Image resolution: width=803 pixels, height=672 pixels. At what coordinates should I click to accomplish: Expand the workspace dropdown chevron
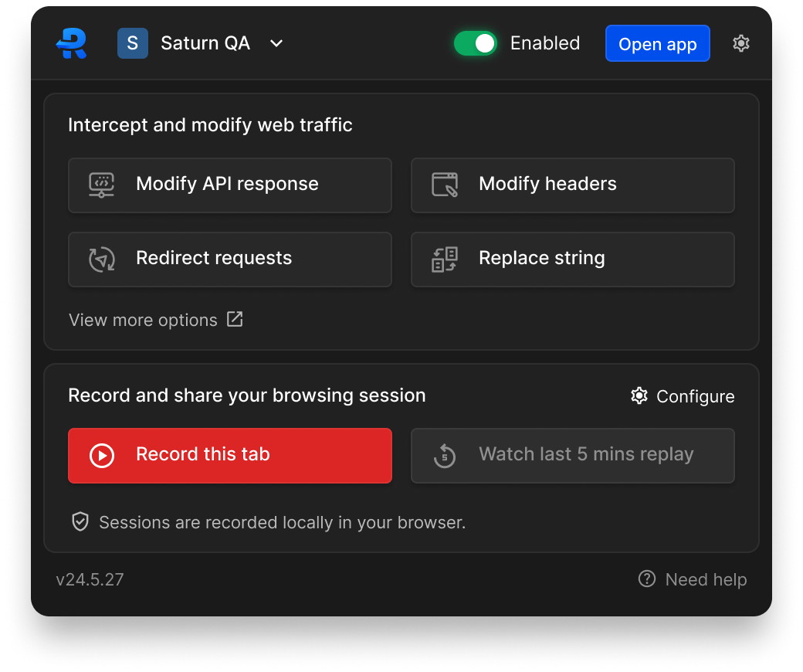coord(276,43)
